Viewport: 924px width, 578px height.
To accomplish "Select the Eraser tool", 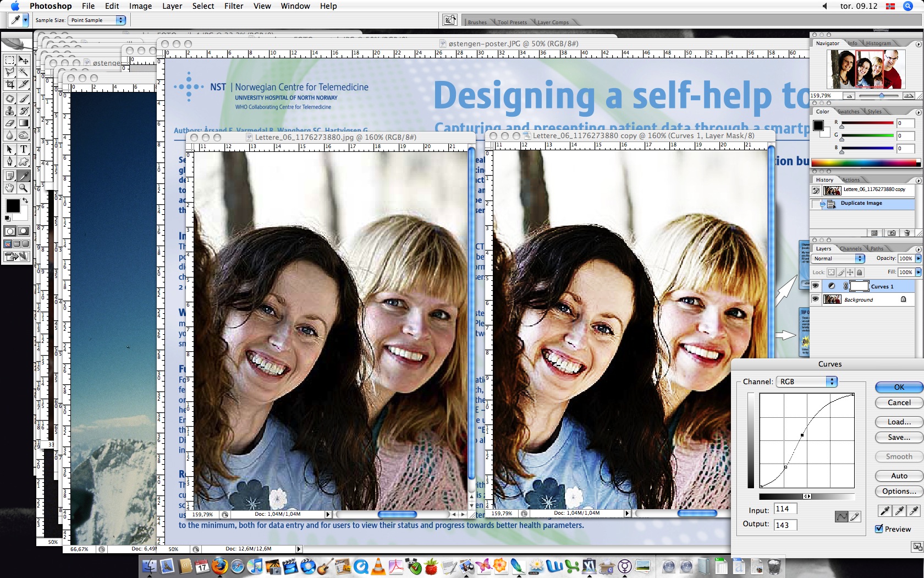I will (10, 123).
